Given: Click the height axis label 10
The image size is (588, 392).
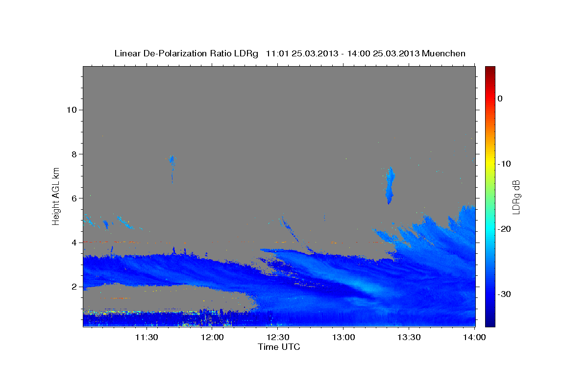Looking at the screenshot, I should [72, 110].
